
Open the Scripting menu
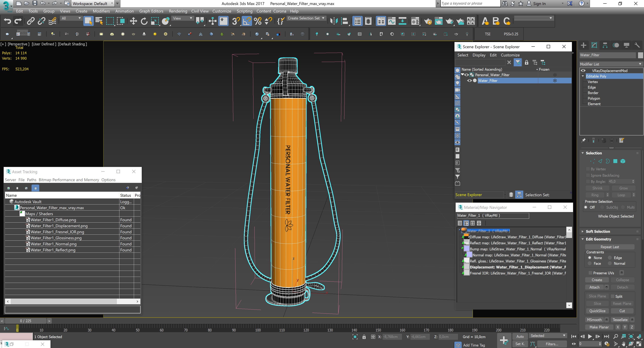click(244, 11)
